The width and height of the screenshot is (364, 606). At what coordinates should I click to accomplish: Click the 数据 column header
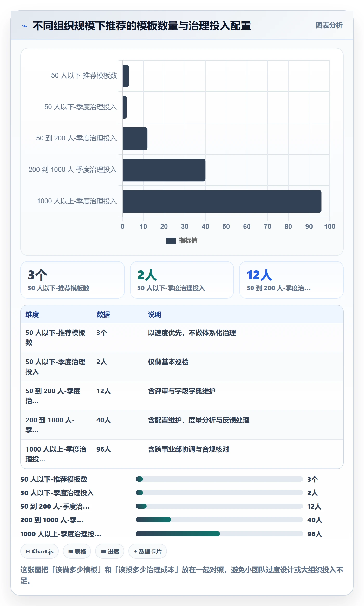[x=103, y=314]
